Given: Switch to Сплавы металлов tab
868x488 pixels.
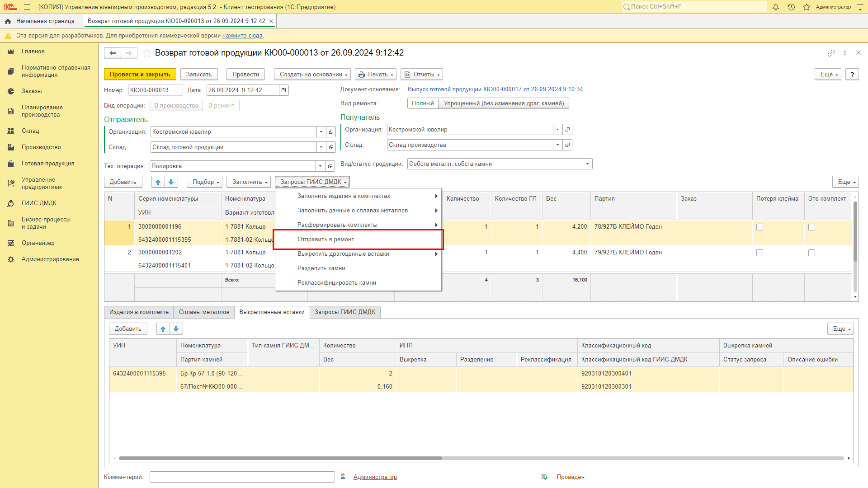Looking at the screenshot, I should [204, 312].
